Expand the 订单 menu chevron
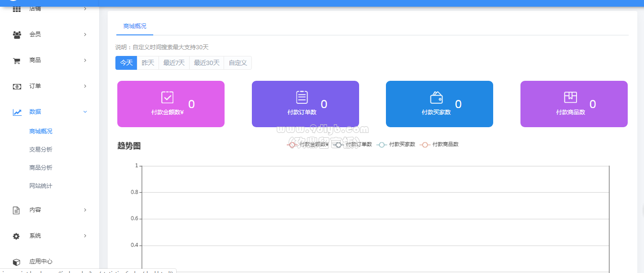This screenshot has height=273, width=644. coord(85,86)
